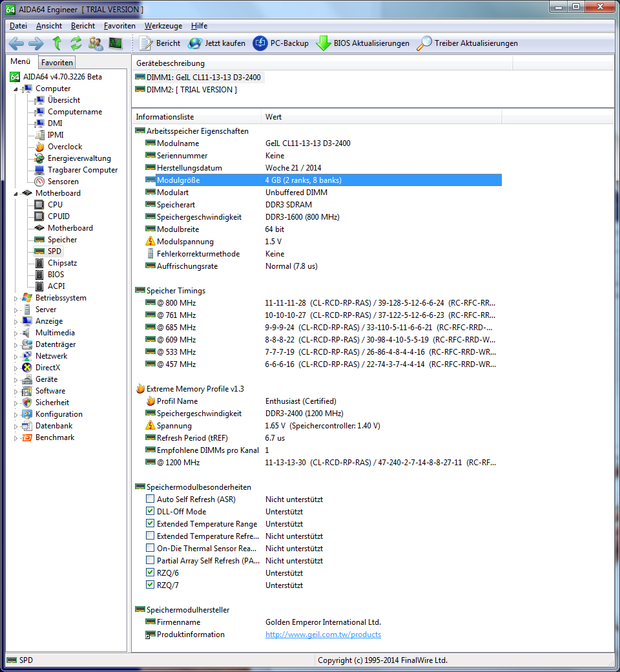Select the Sensoren icon in tree
The height and width of the screenshot is (672, 620).
click(x=39, y=182)
